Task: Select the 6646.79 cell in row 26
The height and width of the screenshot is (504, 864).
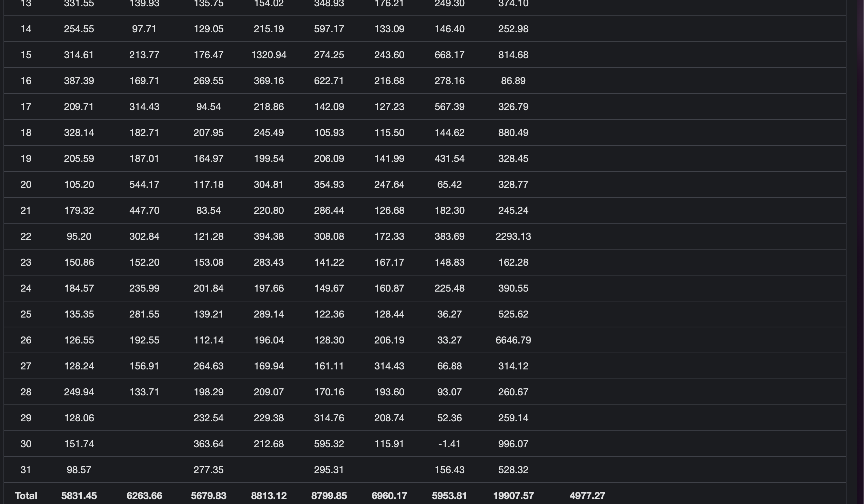Action: (x=513, y=340)
